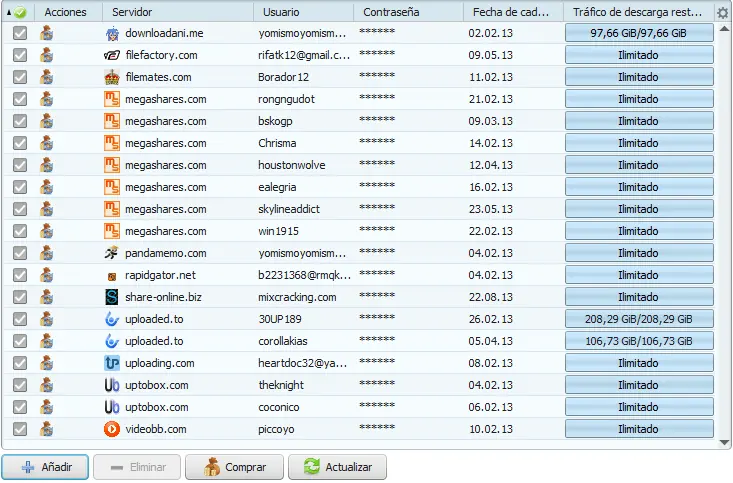The width and height of the screenshot is (733, 483).
Task: Click the pandamemo.com server icon
Action: [112, 253]
